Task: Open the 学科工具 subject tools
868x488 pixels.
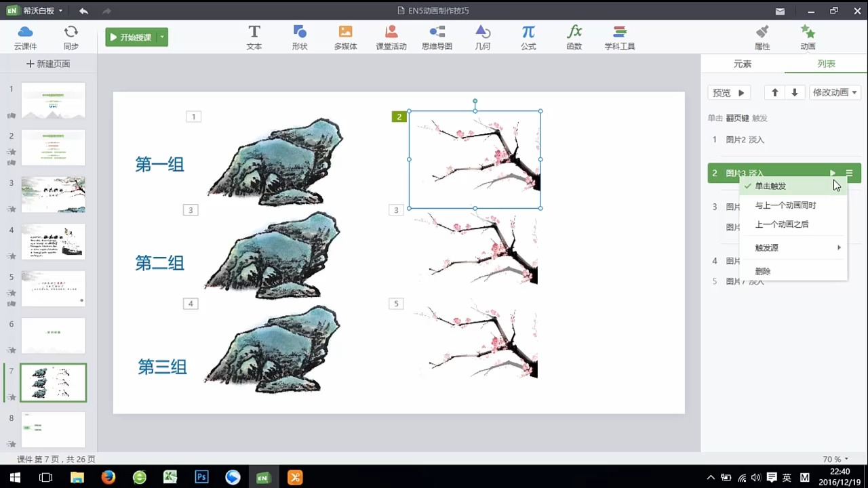Action: [620, 37]
